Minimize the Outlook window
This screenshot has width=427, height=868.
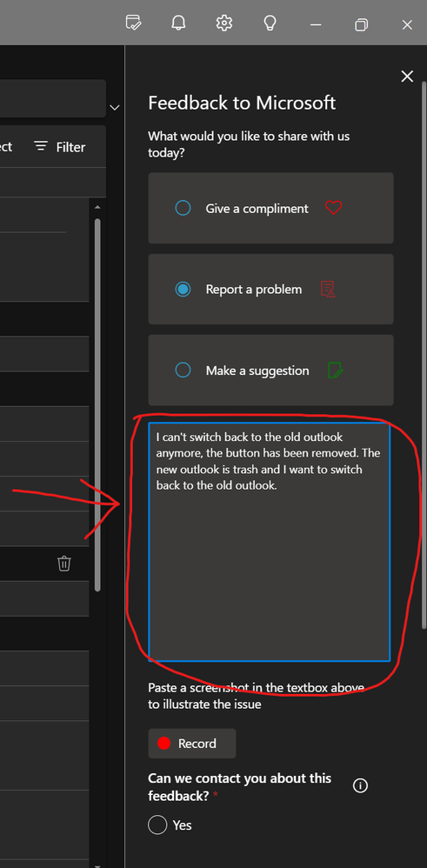(x=316, y=24)
